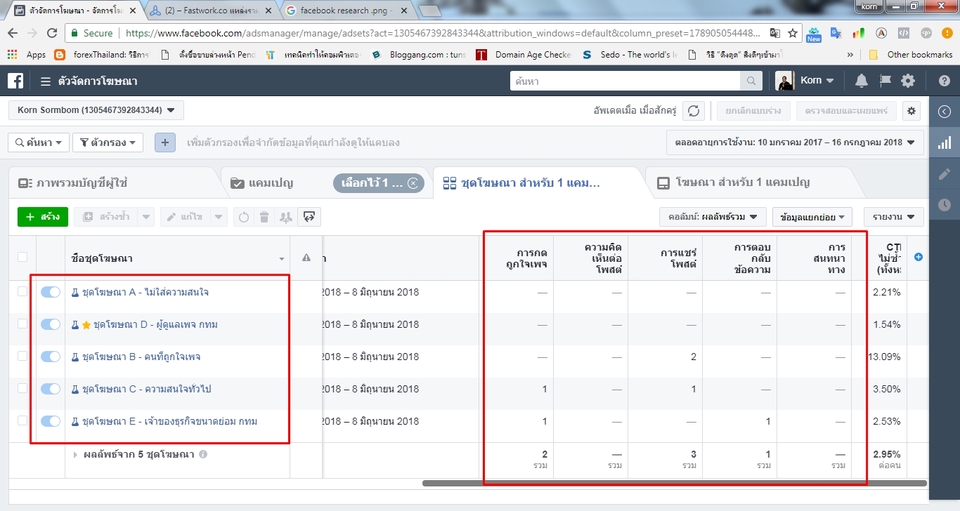Reload the browser page
This screenshot has width=960, height=511.
pyautogui.click(x=52, y=33)
